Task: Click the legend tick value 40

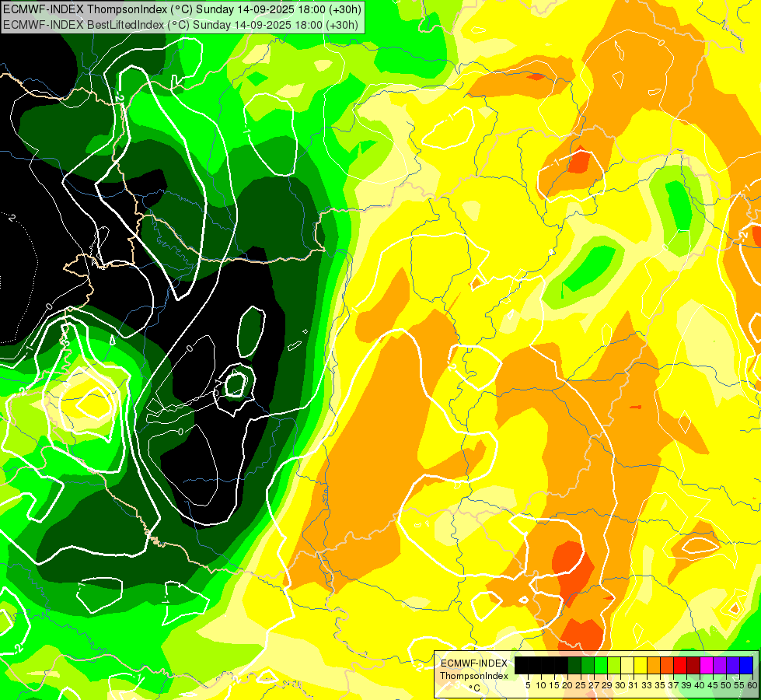Action: tap(700, 685)
